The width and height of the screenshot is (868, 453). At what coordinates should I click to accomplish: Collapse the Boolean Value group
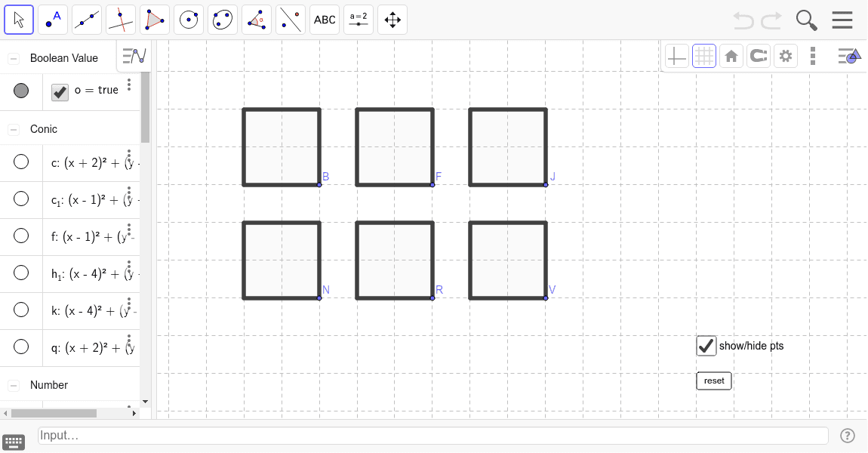(14, 58)
